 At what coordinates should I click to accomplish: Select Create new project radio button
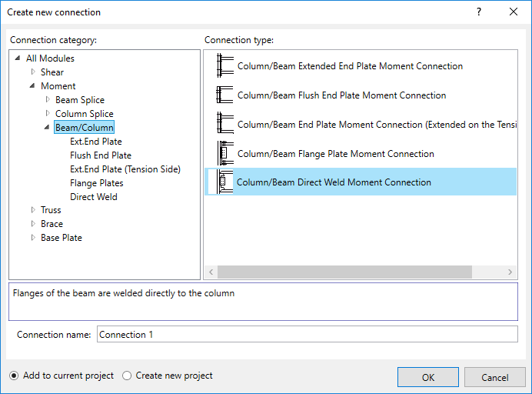(x=127, y=376)
